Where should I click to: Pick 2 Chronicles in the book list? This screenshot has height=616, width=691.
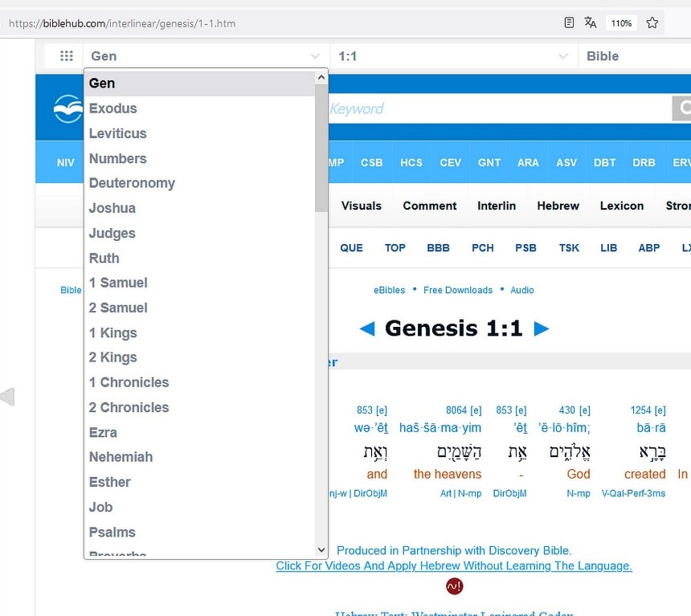point(199,407)
